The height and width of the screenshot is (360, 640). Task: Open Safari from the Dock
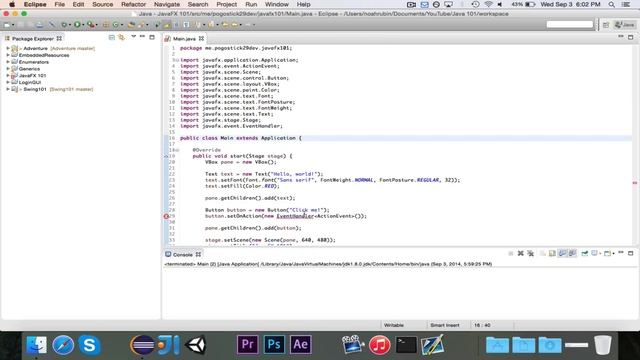tap(63, 345)
